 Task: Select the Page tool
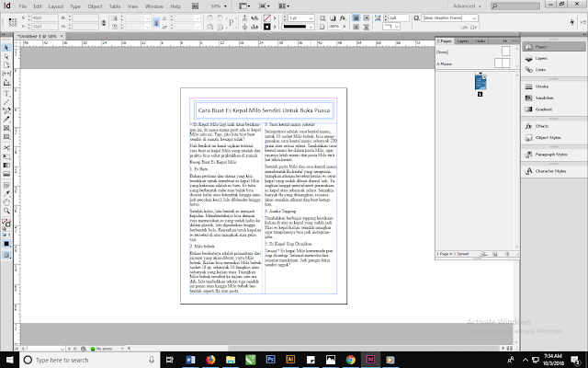coord(6,65)
